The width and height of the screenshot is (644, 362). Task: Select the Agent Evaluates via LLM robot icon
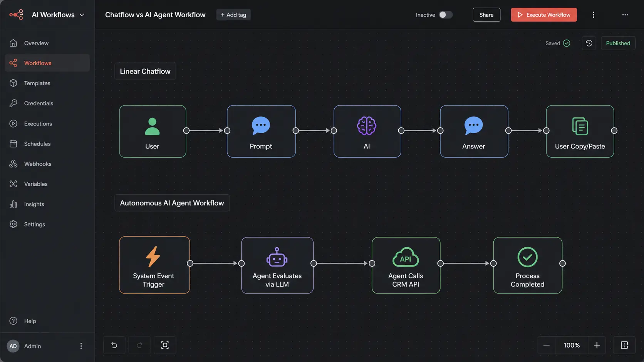[x=277, y=257]
